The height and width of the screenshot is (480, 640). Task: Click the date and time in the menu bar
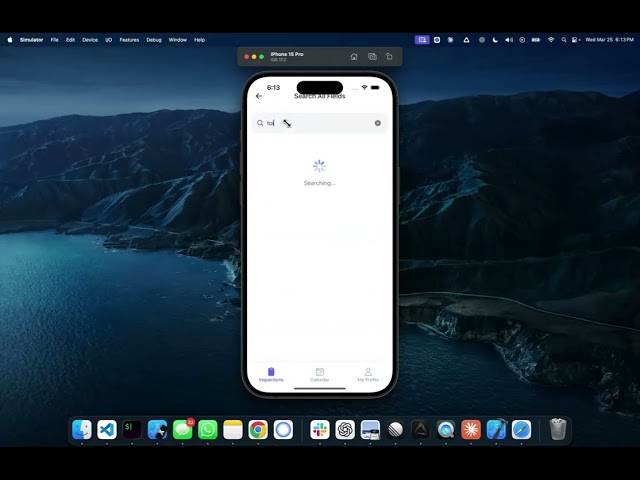click(x=609, y=40)
